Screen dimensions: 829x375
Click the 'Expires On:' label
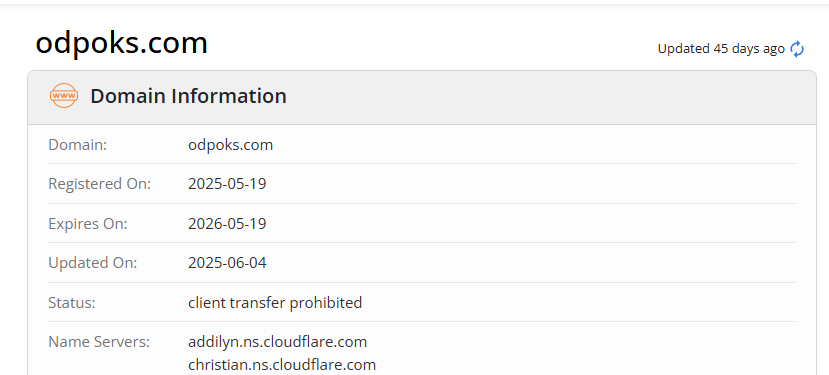pos(88,224)
